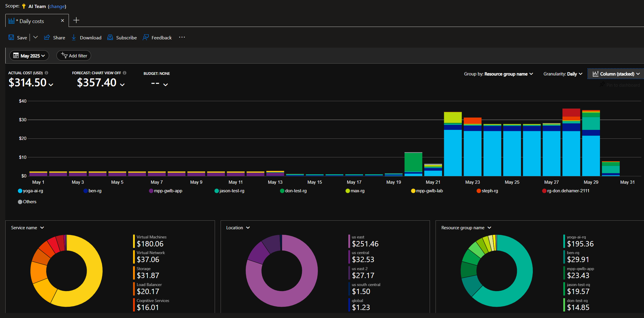
Task: Open the Column (stacked) chart type menu
Action: [x=616, y=74]
